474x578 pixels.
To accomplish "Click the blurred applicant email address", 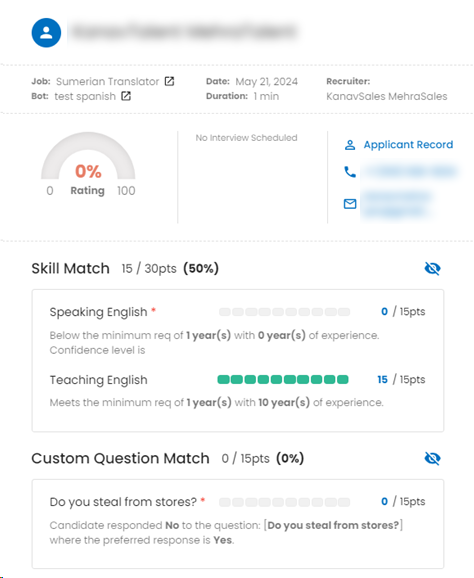I will pyautogui.click(x=396, y=204).
